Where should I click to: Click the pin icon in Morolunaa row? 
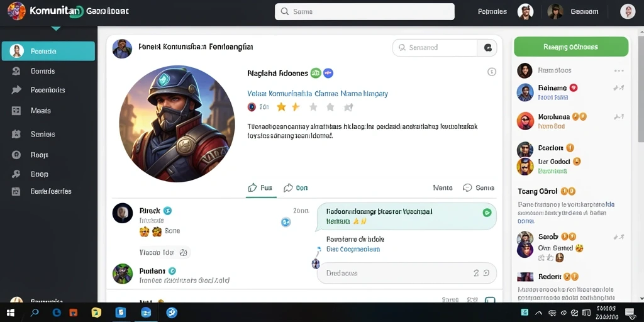point(619,116)
